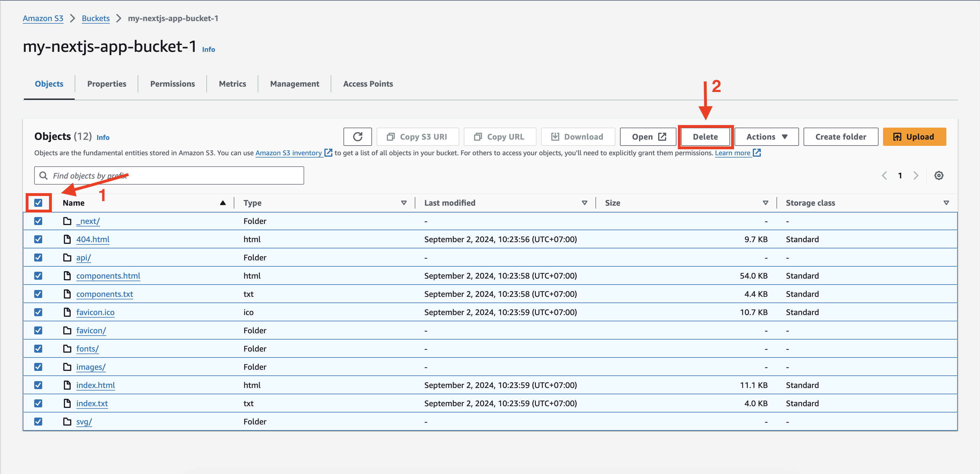Open the Buckets breadcrumb link
The height and width of the screenshot is (474, 980).
coord(95,18)
